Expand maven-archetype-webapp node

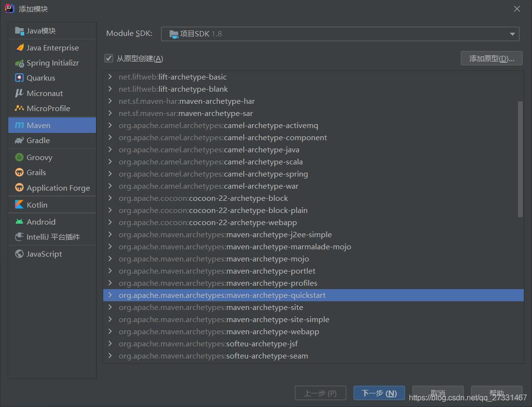click(110, 332)
